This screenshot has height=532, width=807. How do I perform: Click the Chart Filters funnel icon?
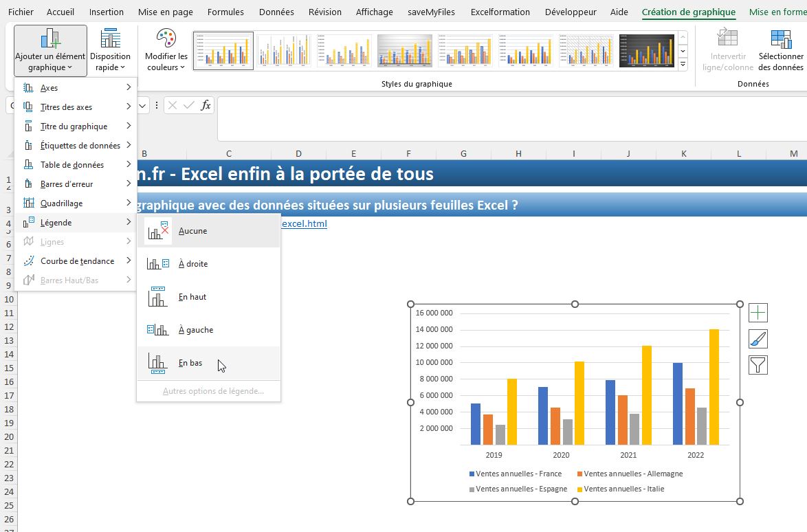(758, 364)
